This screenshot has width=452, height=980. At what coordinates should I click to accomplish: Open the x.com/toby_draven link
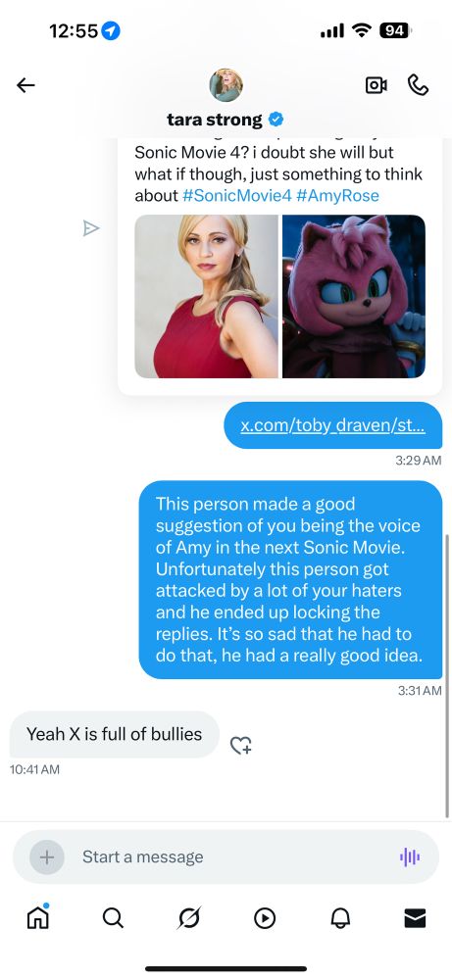(333, 425)
